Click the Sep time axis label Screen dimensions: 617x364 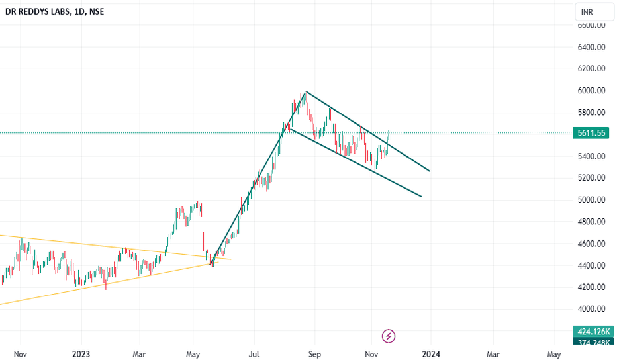coord(315,354)
